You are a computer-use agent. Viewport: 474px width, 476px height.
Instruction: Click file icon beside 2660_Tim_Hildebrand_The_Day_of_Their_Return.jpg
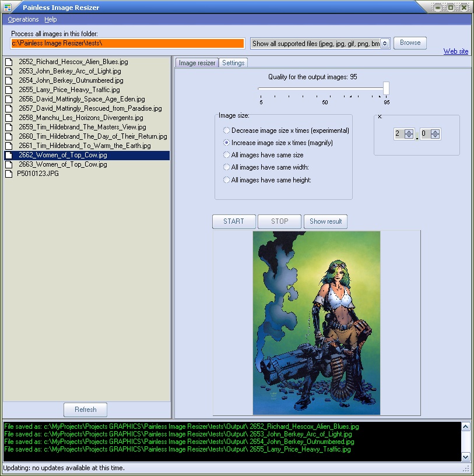coord(9,136)
